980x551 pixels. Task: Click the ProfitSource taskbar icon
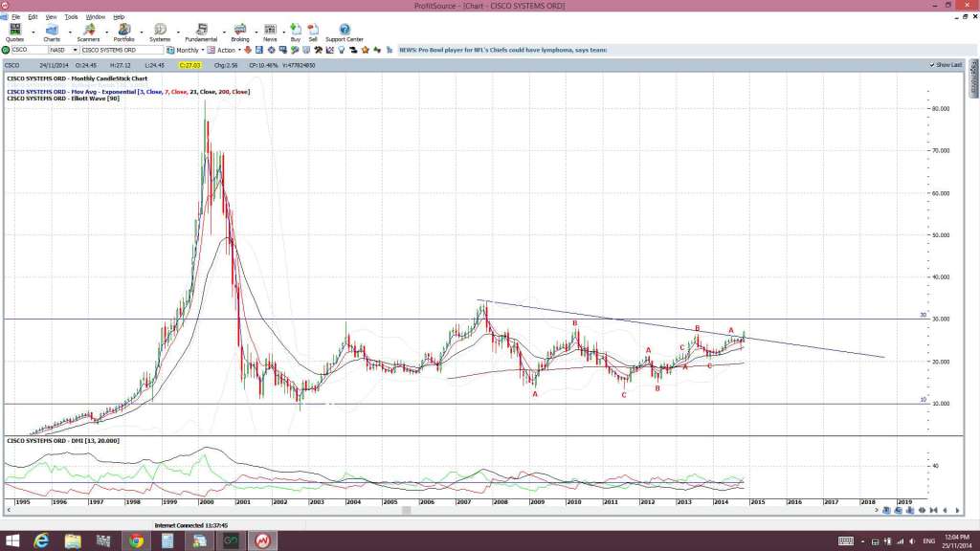tap(262, 541)
